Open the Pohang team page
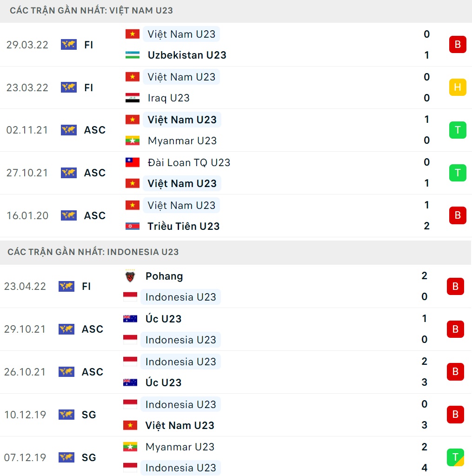The width and height of the screenshot is (472, 476). pyautogui.click(x=164, y=276)
